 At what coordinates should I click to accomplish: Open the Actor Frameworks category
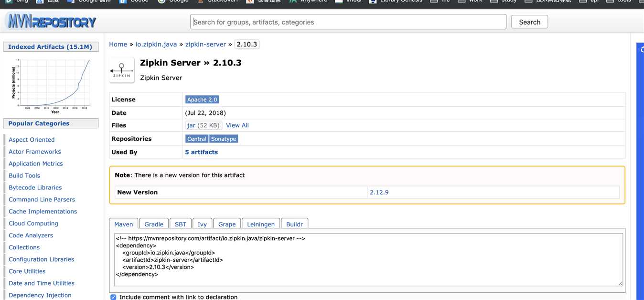pyautogui.click(x=35, y=152)
